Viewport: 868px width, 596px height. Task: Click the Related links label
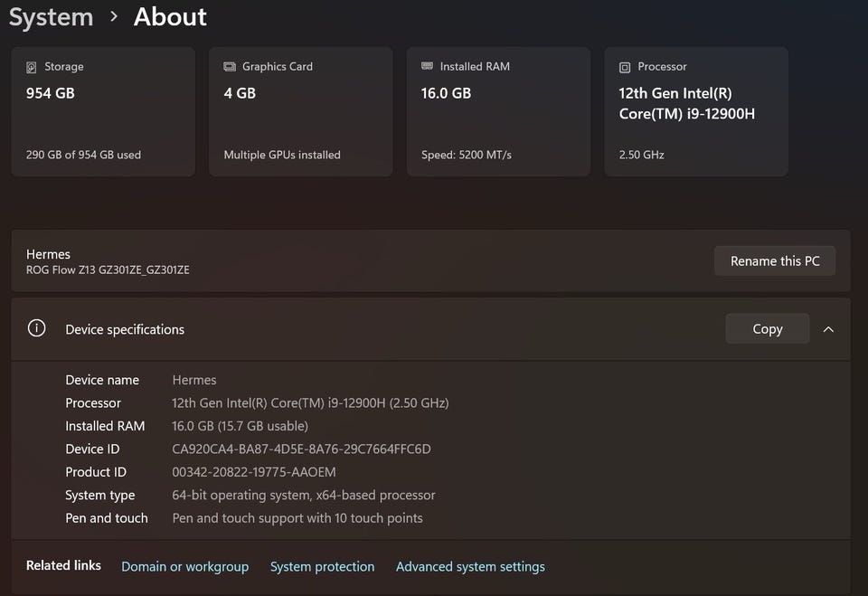click(x=63, y=565)
